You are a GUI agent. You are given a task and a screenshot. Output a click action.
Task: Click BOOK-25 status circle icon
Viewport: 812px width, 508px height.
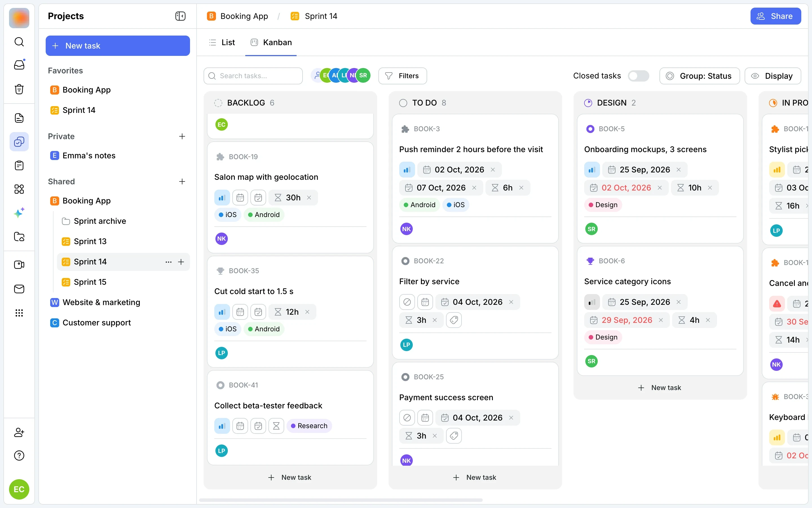[x=405, y=377]
